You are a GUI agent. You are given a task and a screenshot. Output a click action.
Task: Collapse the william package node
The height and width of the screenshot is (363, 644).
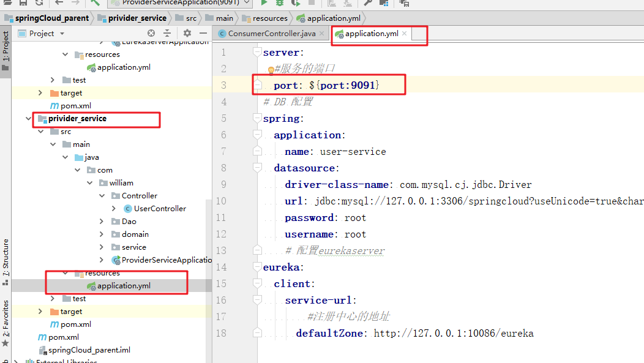point(89,183)
